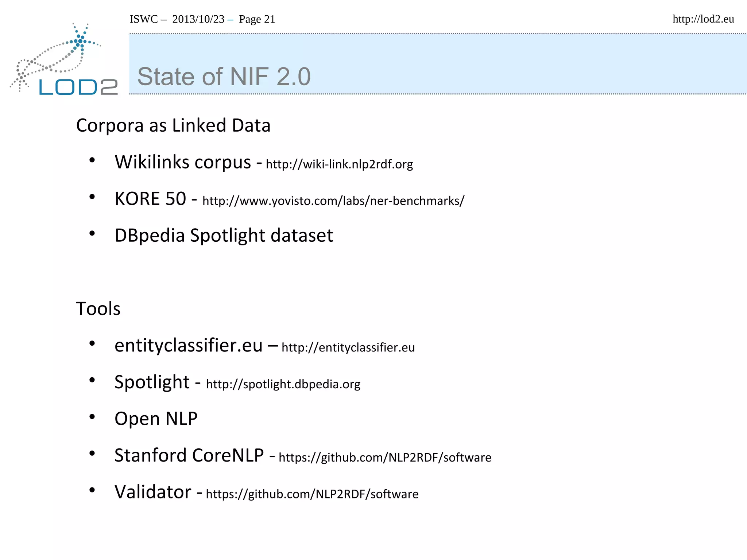Image resolution: width=747 pixels, height=560 pixels.
Task: Click the Validator label
Action: 153,492
